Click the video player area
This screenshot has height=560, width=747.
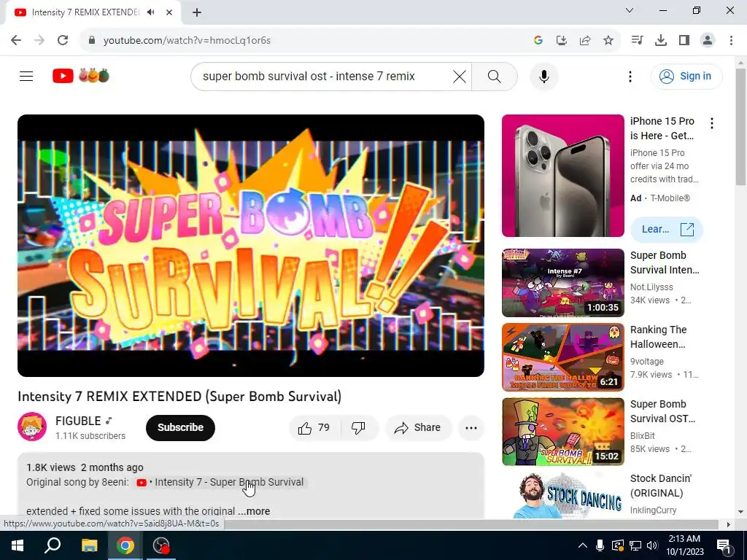click(x=251, y=246)
